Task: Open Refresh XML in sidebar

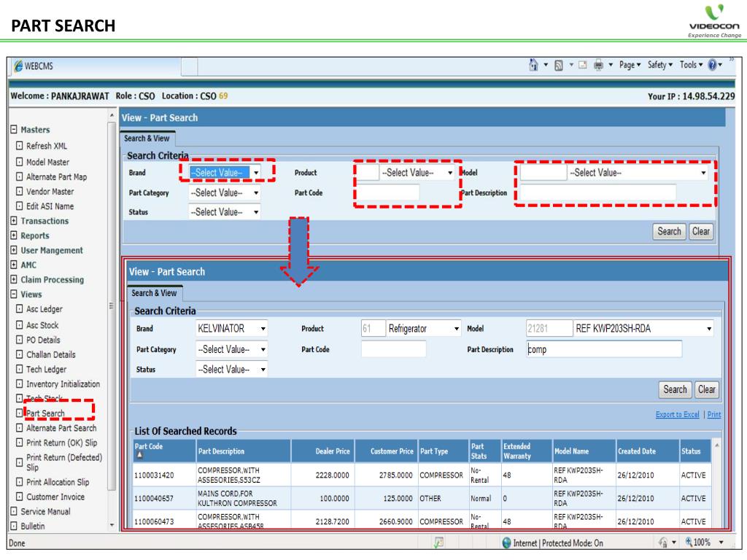Action: pos(47,146)
